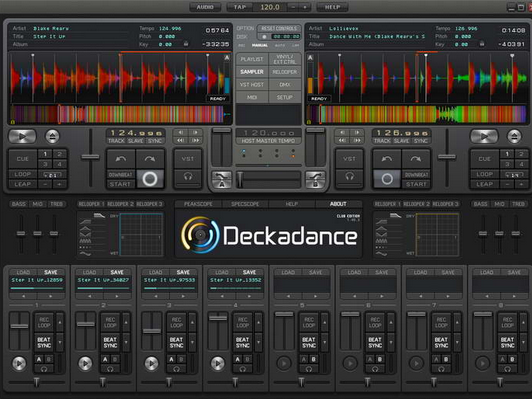Toggle the key lock on the right deck
Screen dimensions: 532x399
482,44
